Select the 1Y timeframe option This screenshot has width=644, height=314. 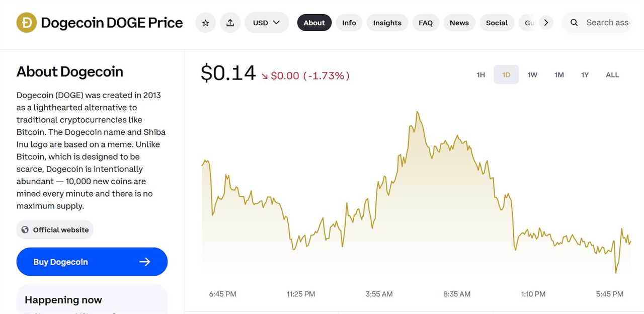pos(585,74)
